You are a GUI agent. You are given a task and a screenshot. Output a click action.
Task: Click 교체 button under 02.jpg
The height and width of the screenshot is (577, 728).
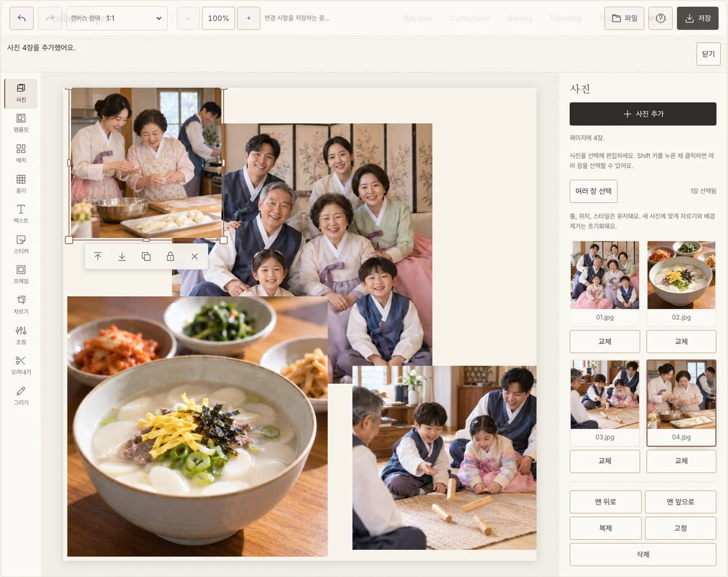click(681, 342)
